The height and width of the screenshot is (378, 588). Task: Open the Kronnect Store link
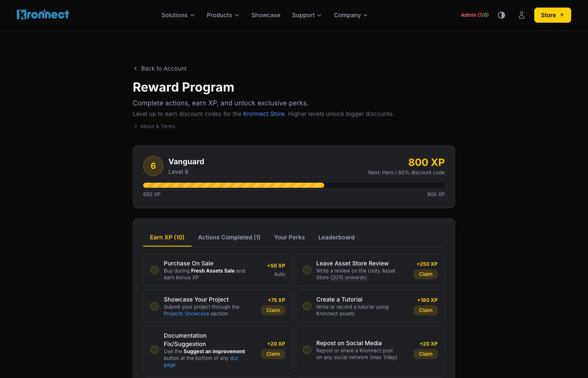click(x=264, y=114)
